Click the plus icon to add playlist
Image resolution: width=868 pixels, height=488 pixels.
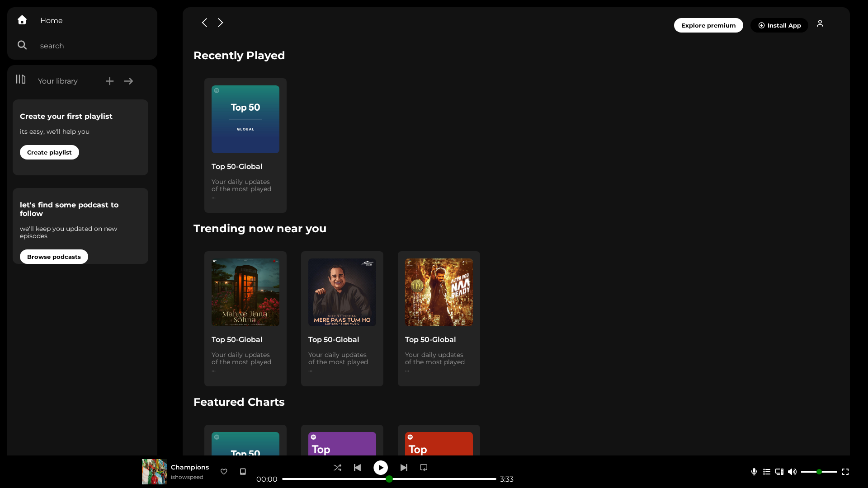click(109, 81)
